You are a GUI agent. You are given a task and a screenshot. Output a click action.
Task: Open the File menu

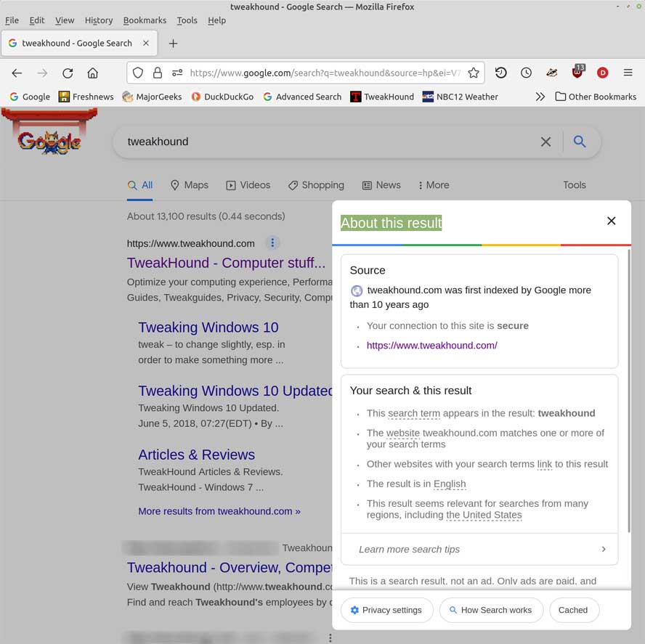tap(12, 20)
